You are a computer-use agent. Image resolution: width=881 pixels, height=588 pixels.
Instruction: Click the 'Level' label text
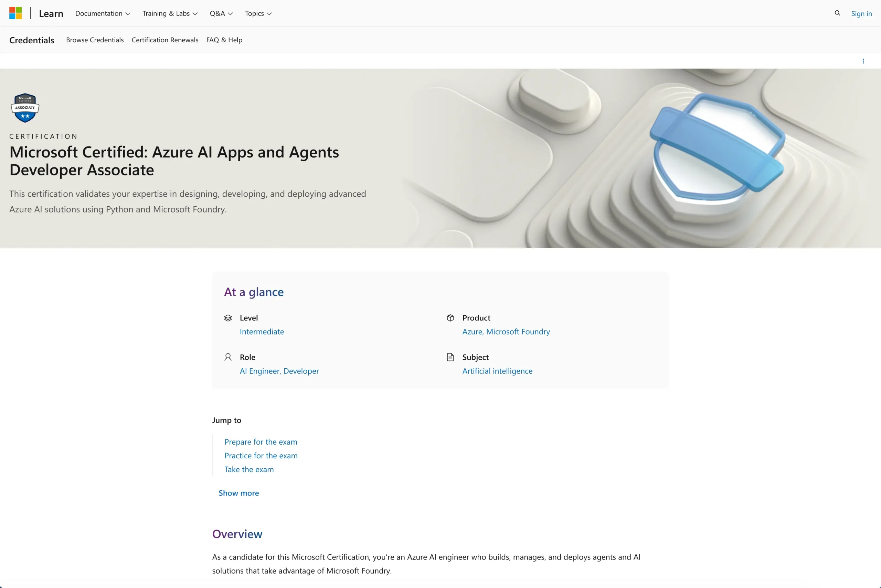[x=249, y=318]
